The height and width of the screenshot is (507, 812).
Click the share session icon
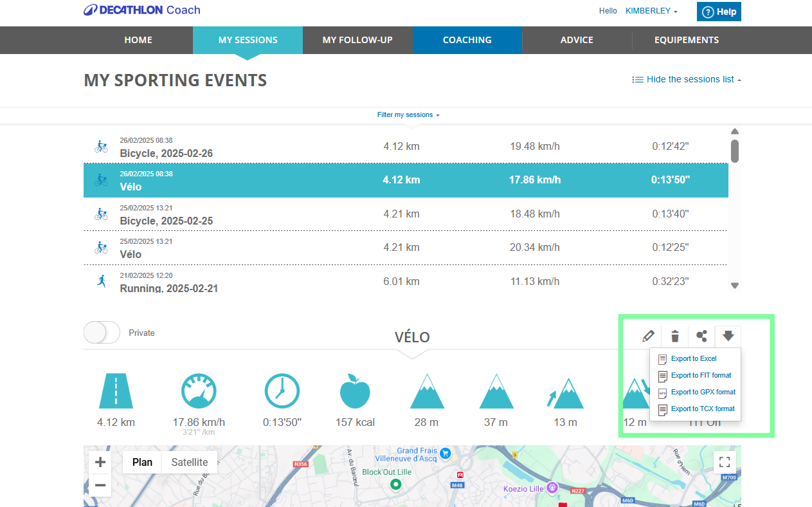click(701, 336)
